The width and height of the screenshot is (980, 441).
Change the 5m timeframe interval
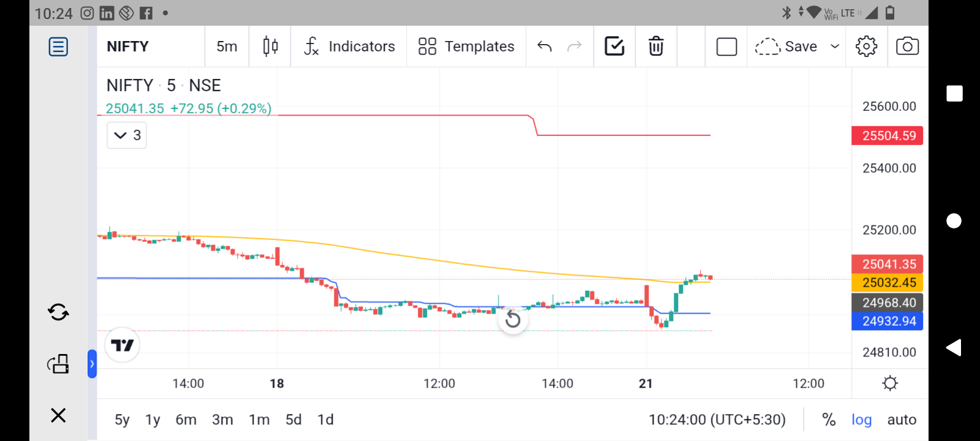click(x=227, y=47)
